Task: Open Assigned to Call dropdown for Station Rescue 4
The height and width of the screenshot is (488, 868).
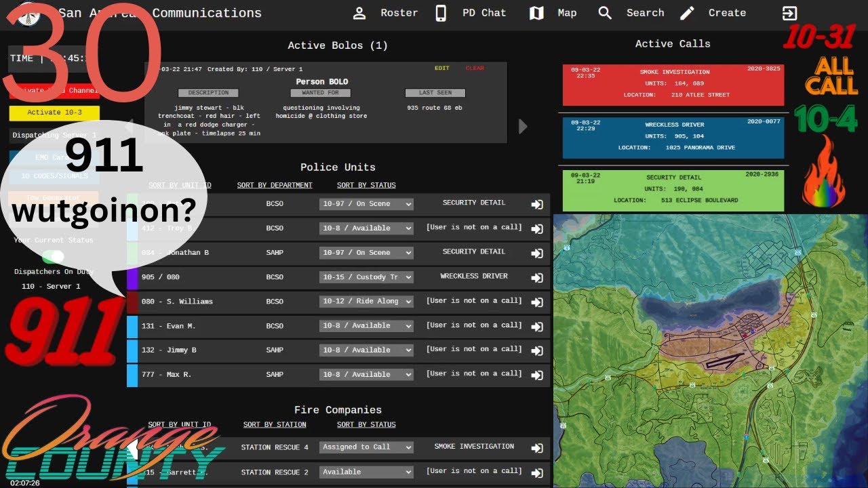Action: [x=366, y=447]
